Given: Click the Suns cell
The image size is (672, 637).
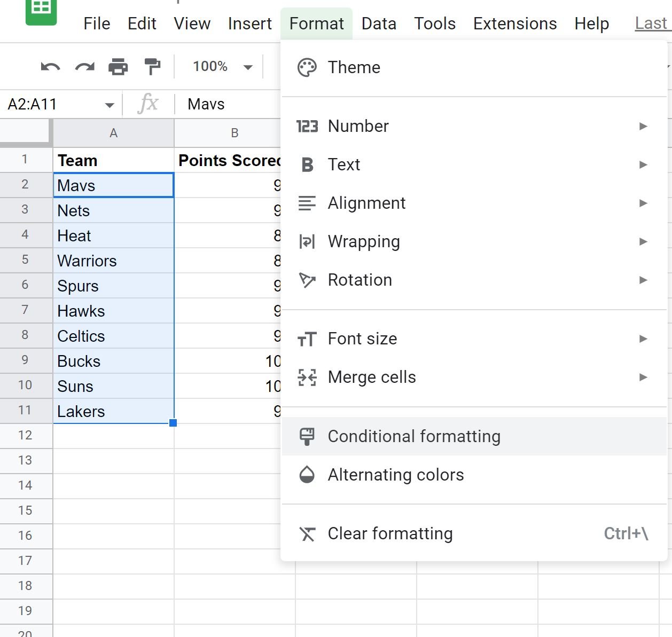Looking at the screenshot, I should pyautogui.click(x=113, y=386).
